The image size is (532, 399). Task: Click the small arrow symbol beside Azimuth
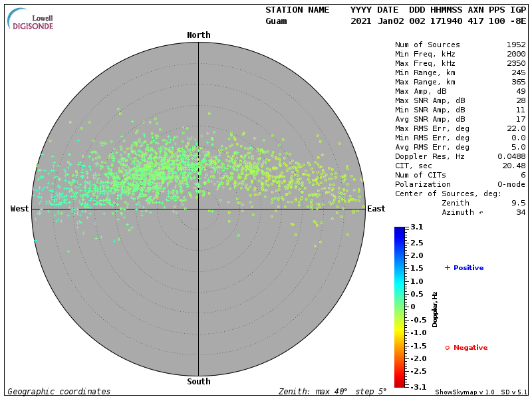coord(481,212)
